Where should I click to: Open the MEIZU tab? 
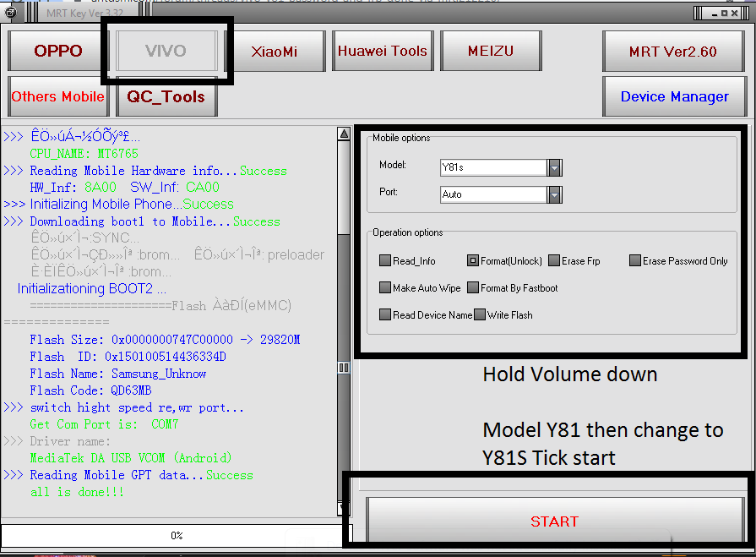[x=491, y=51]
